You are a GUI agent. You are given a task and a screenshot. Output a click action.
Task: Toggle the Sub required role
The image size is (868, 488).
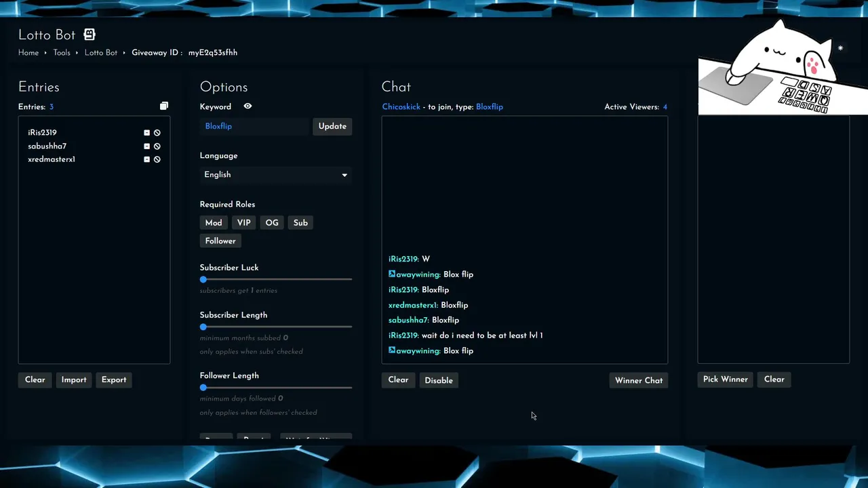(x=300, y=223)
